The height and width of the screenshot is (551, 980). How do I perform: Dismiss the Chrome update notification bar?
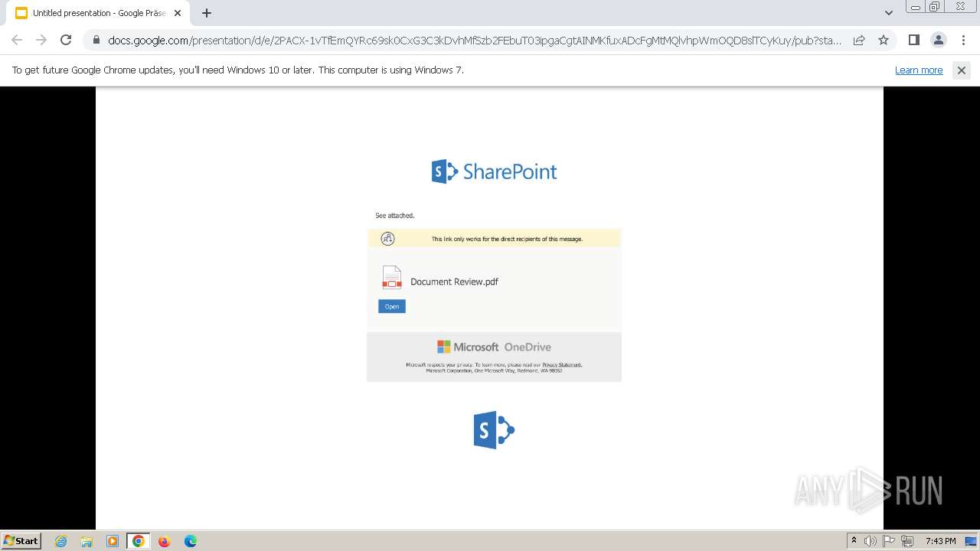pyautogui.click(x=961, y=70)
